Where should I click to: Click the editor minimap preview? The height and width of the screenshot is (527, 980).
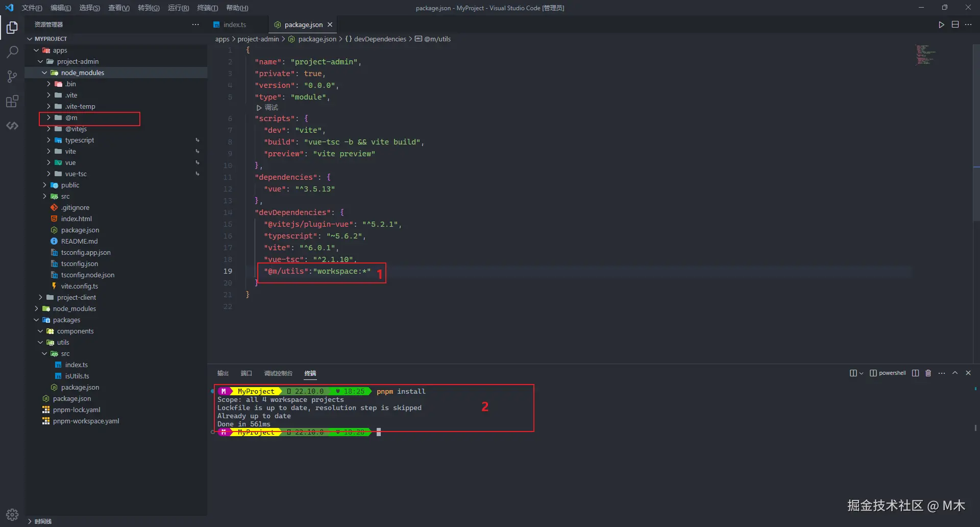[926, 55]
